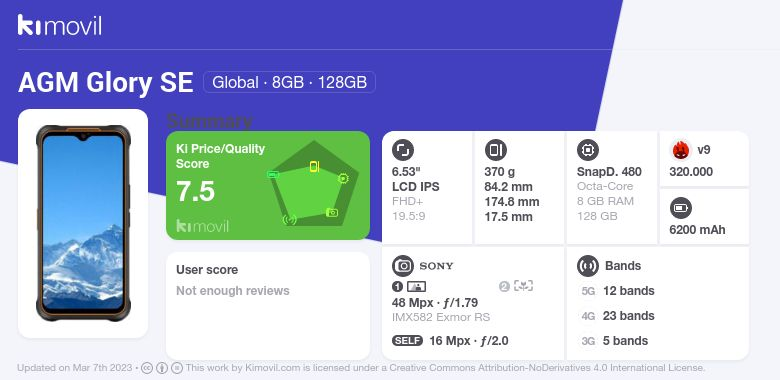Click the Kimovil logo at top
The height and width of the screenshot is (380, 780).
click(60, 25)
